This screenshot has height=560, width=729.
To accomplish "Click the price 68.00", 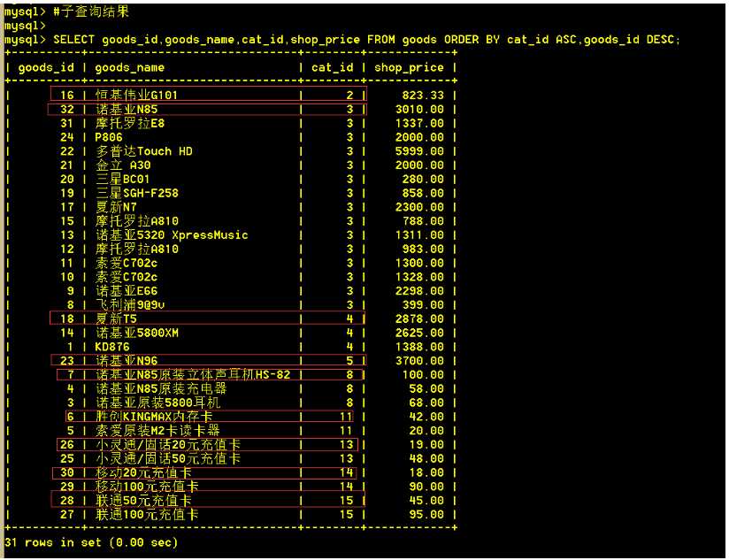I will (x=426, y=403).
